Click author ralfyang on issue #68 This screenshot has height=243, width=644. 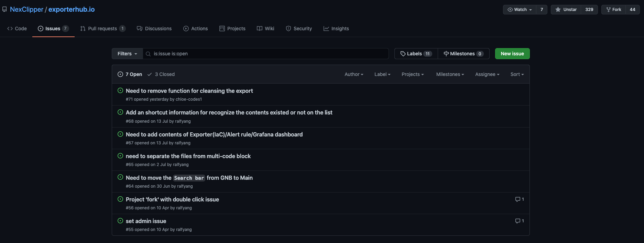pyautogui.click(x=183, y=121)
